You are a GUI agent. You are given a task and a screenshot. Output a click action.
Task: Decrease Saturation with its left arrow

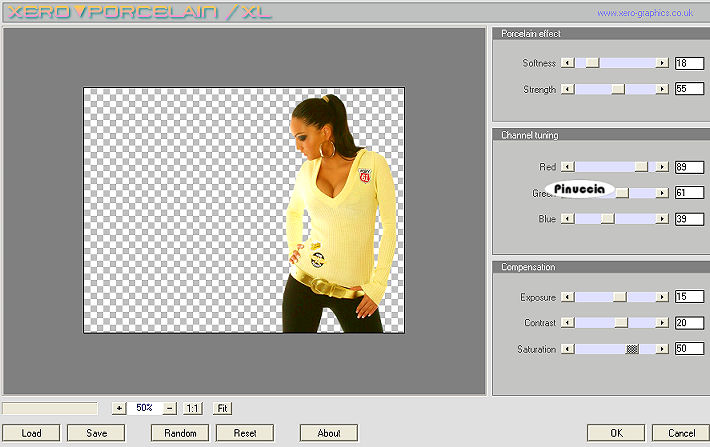tap(568, 349)
